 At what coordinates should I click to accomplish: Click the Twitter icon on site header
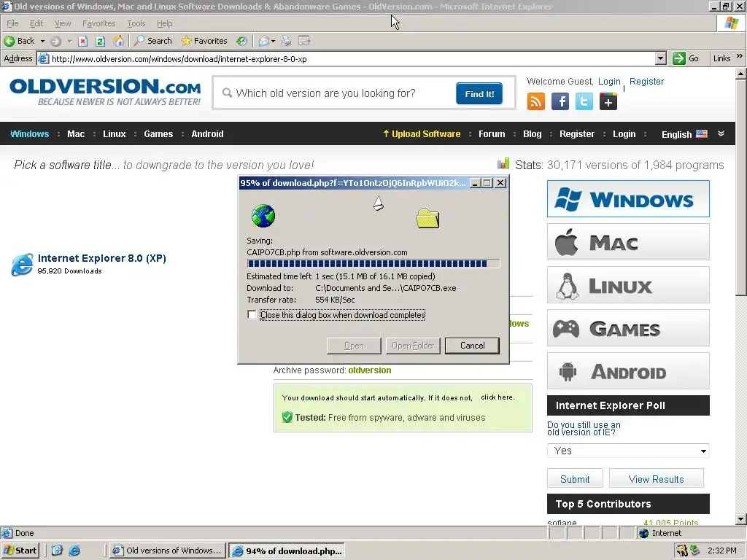coord(584,101)
